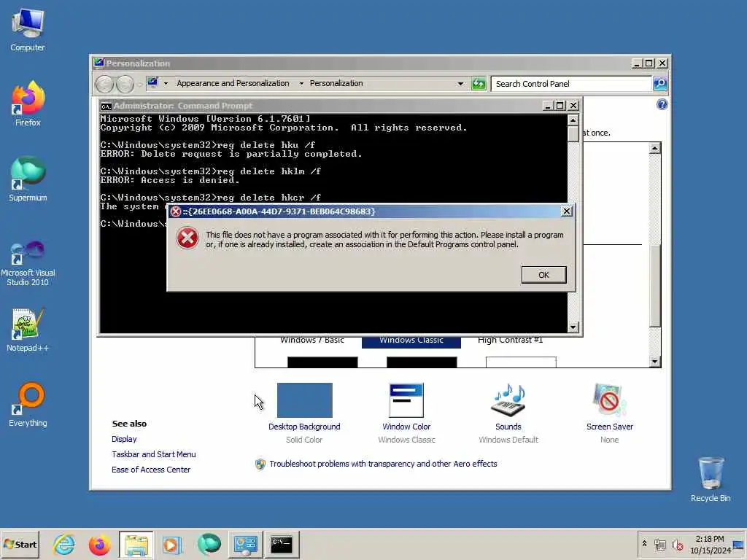747x560 pixels.
Task: Open the Everything desktop shortcut
Action: pos(28,404)
